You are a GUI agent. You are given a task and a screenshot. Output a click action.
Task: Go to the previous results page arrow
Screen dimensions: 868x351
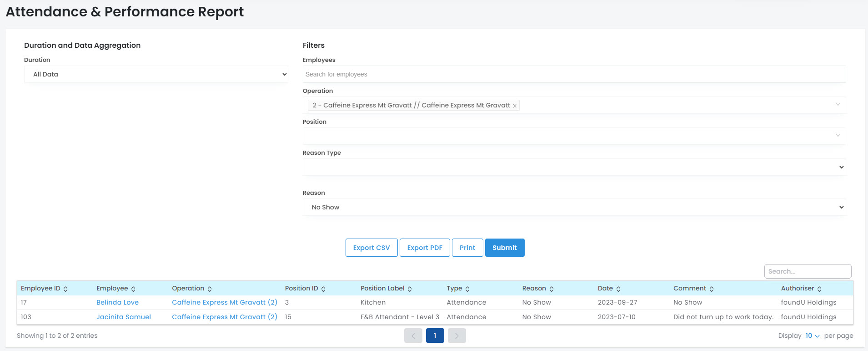click(x=413, y=336)
